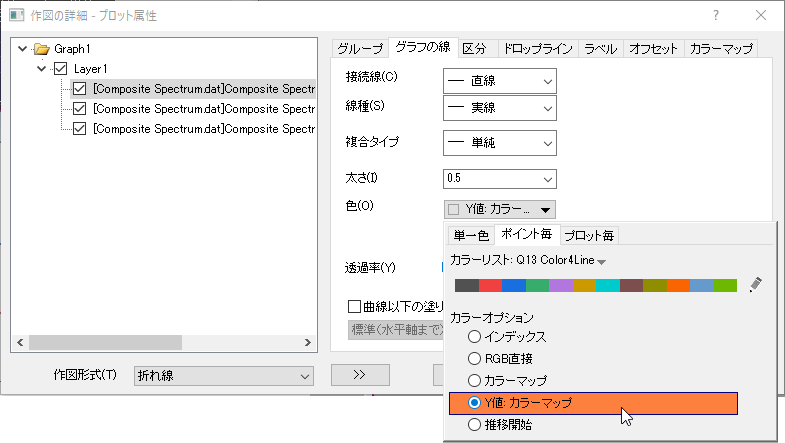Open the 単一色 color tab
This screenshot has width=785, height=443.
point(471,235)
